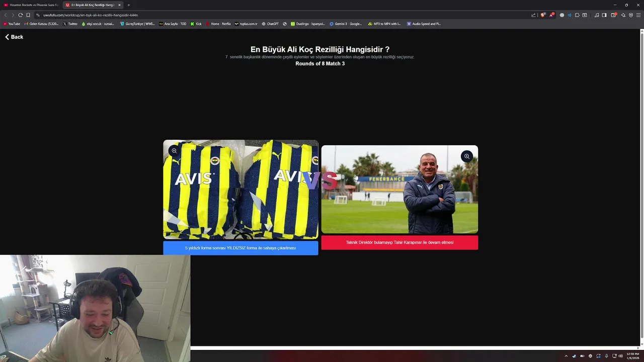Open the network display tray icon

coord(614,356)
